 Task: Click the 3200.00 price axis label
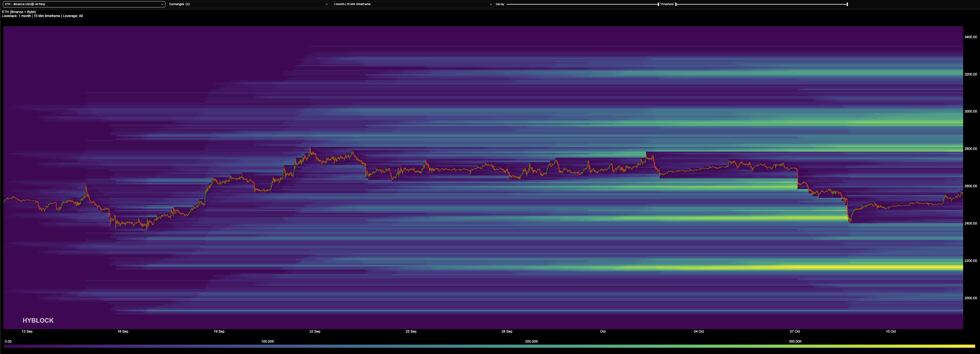971,74
